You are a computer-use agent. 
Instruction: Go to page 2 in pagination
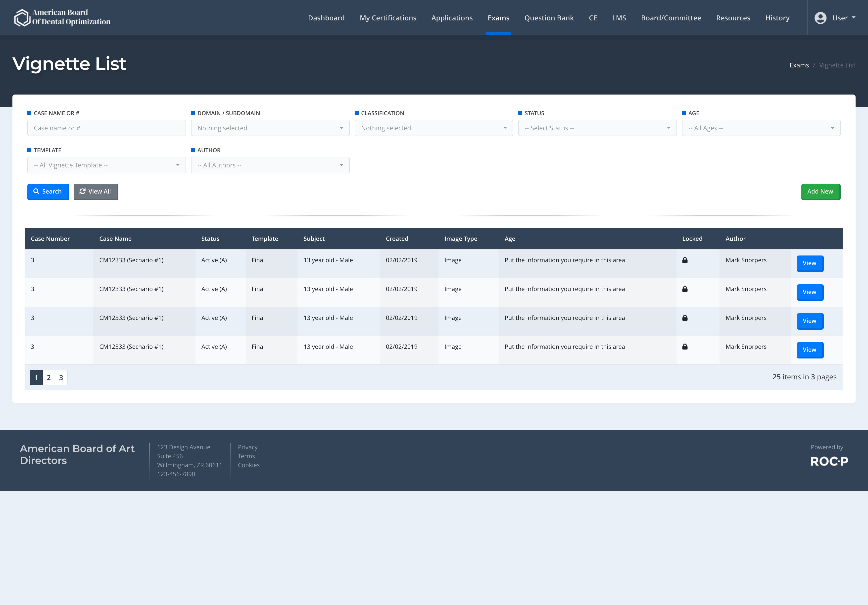49,377
